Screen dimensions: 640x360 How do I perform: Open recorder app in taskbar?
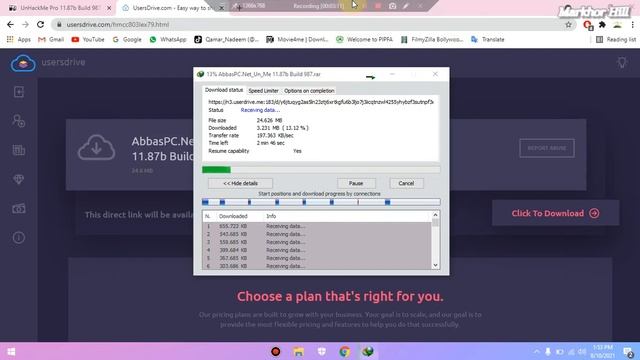[x=276, y=351]
